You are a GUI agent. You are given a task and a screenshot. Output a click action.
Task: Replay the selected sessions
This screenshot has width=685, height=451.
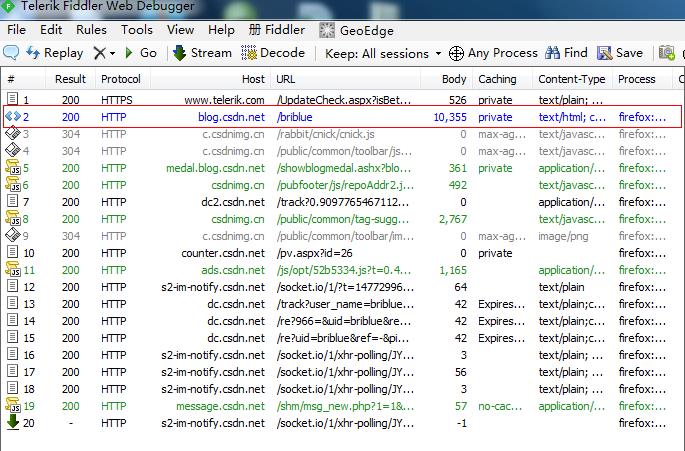click(x=55, y=53)
